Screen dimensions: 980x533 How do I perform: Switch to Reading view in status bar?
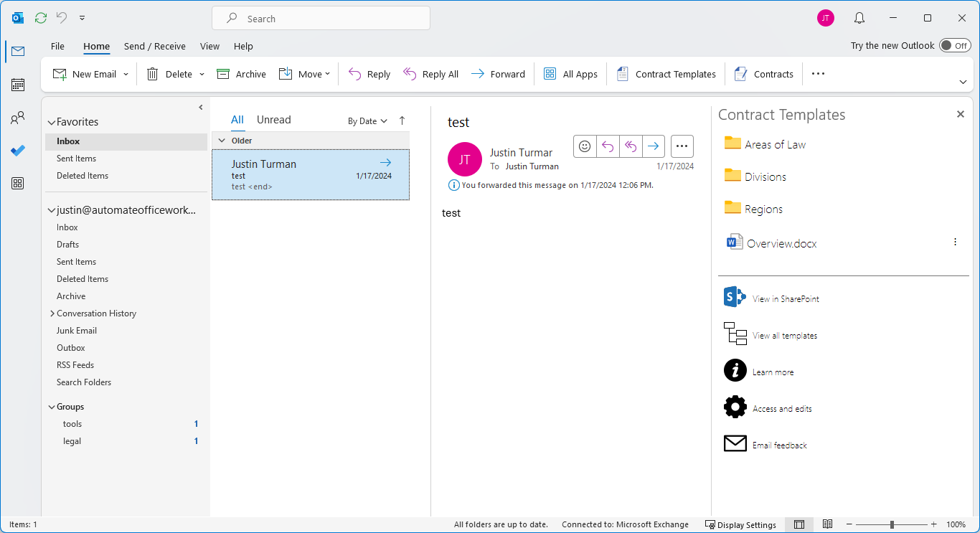[x=827, y=524]
